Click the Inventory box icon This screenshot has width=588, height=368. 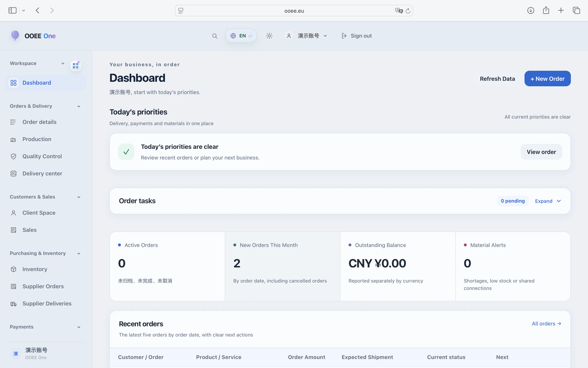point(13,269)
